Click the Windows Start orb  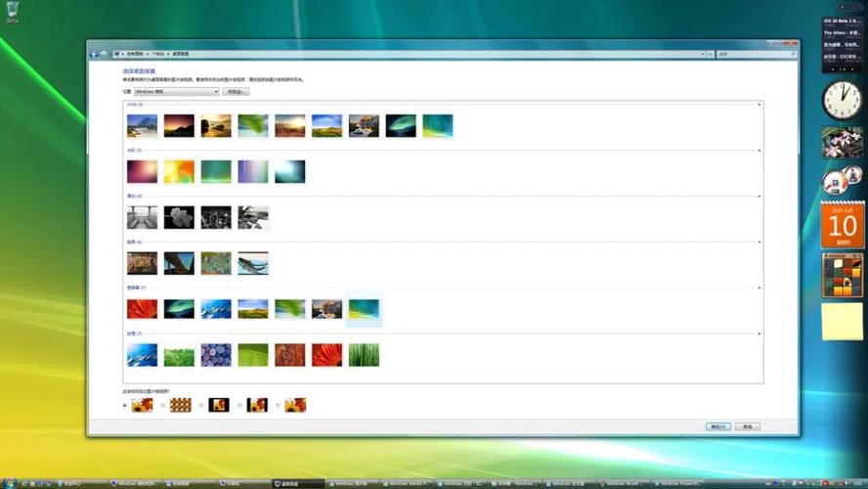point(9,482)
